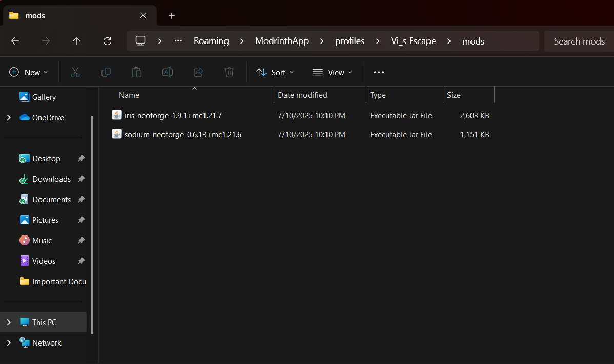
Task: Unpin Documents using its pin icon
Action: (81, 199)
